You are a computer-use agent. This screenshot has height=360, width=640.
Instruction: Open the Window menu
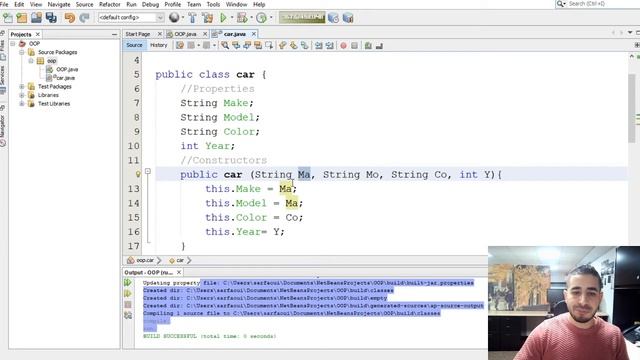(236, 4)
